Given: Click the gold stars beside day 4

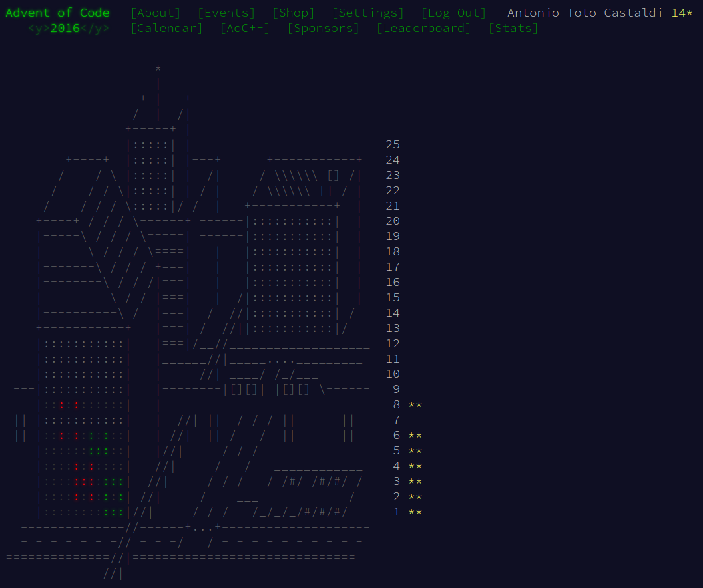Looking at the screenshot, I should point(415,466).
